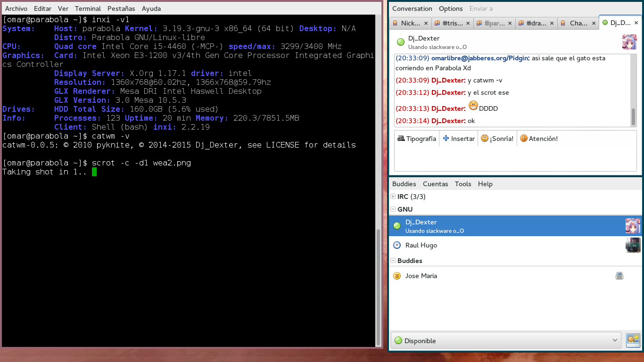This screenshot has width=644, height=362.
Task: Click the omarlibre@jabberes.org/Pidgin sender name
Action: [x=480, y=58]
